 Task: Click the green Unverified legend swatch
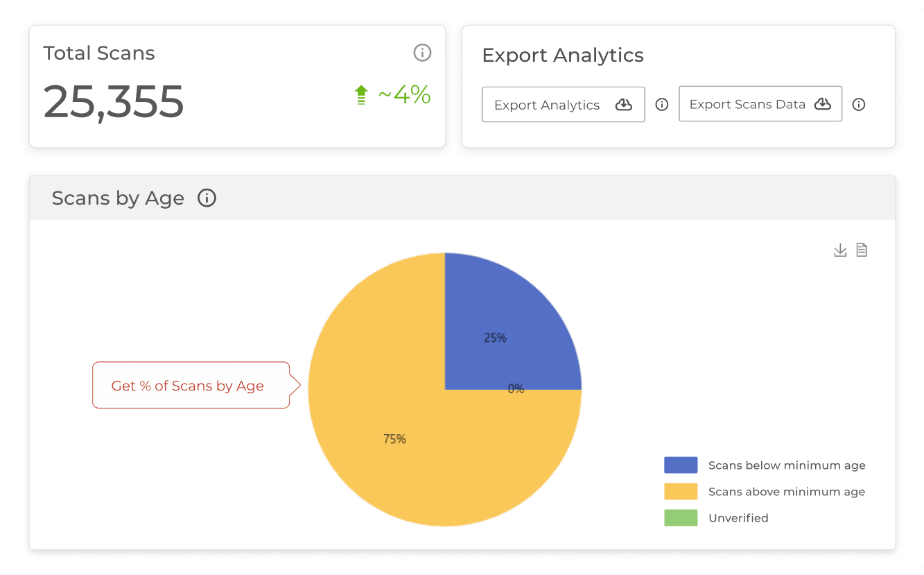[680, 518]
